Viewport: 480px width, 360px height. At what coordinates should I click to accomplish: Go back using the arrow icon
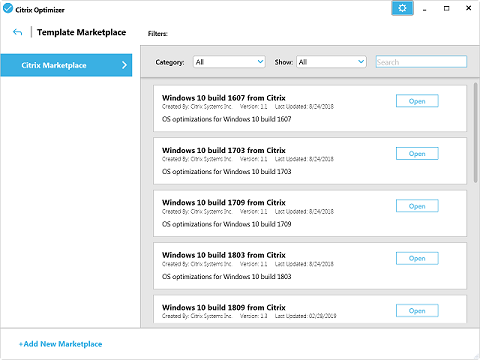[x=18, y=32]
